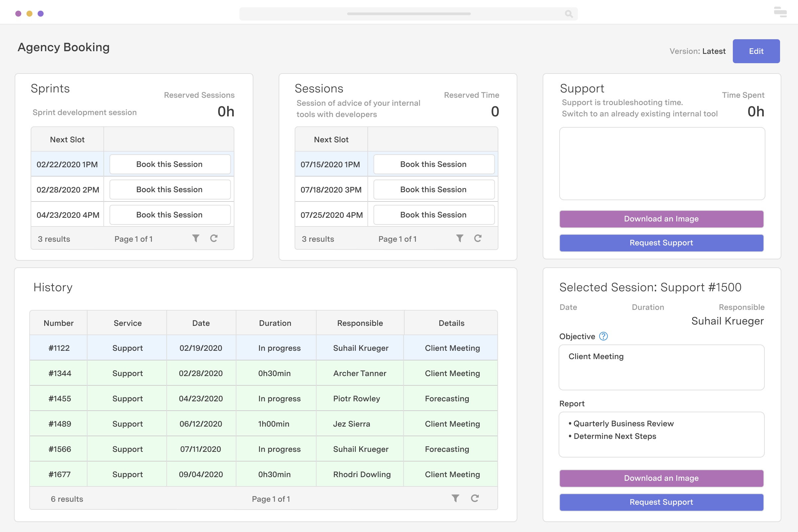The height and width of the screenshot is (532, 798).
Task: Click the Objective input field to edit
Action: pyautogui.click(x=661, y=367)
